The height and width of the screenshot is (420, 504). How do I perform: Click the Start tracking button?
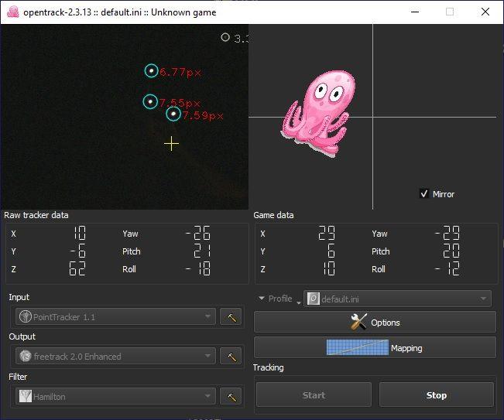314,395
